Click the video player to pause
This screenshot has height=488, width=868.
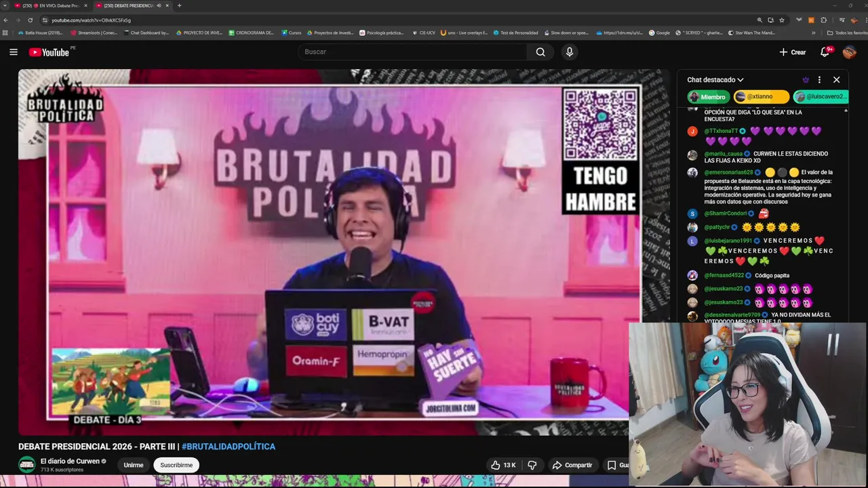pyautogui.click(x=344, y=252)
